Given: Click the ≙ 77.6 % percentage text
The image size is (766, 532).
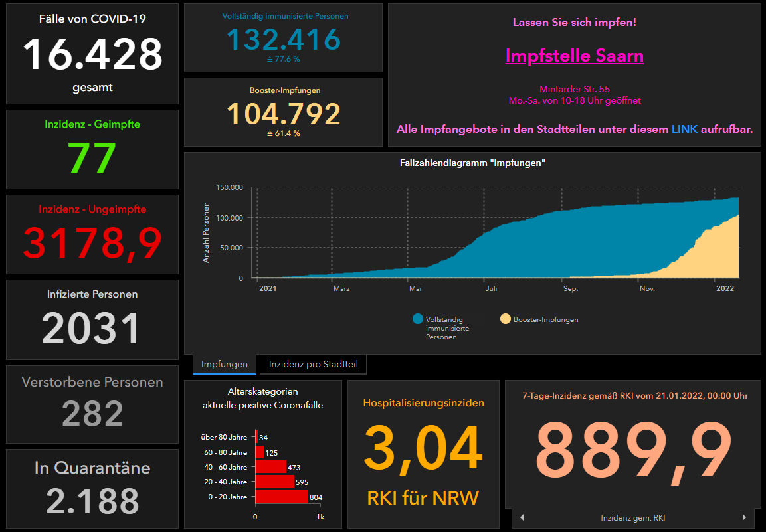Looking at the screenshot, I should [283, 59].
